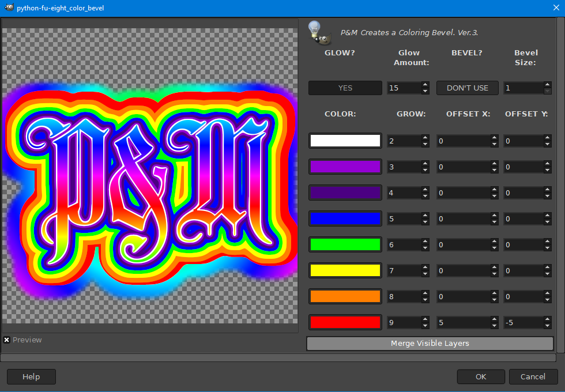Increase the Bevel Size value

[x=548, y=85]
